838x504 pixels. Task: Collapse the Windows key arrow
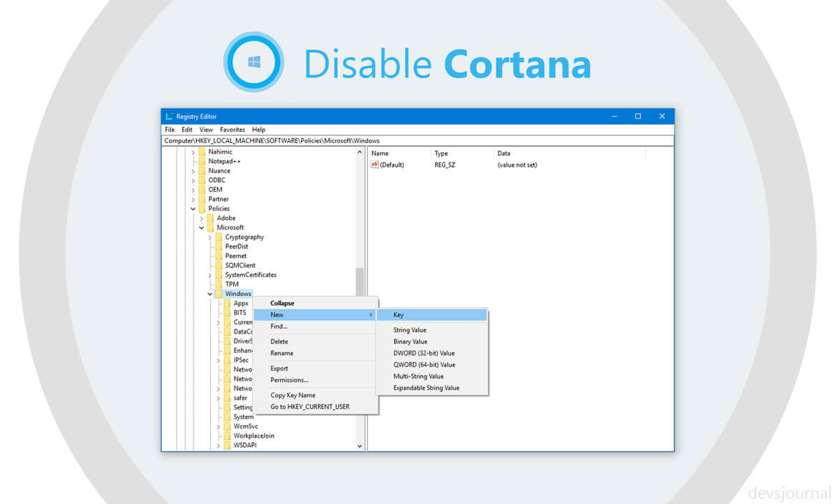(210, 294)
